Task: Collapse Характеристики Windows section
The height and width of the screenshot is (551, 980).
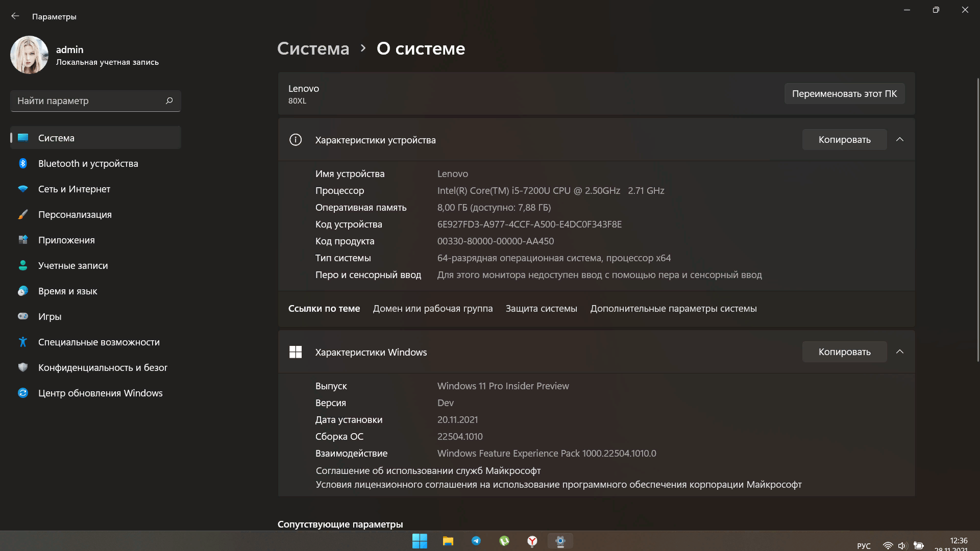Action: pyautogui.click(x=900, y=352)
